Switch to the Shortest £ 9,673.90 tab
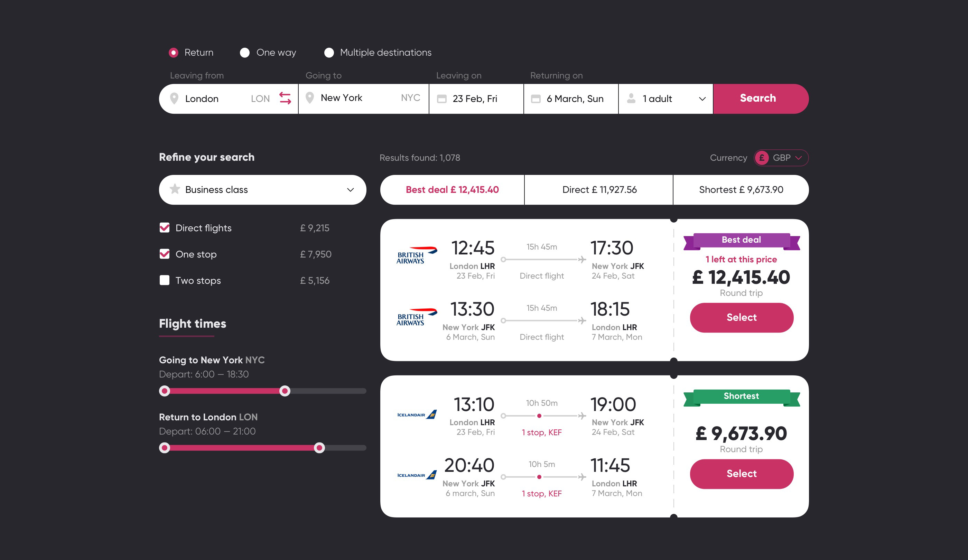Screen dimensions: 968x560 point(741,190)
